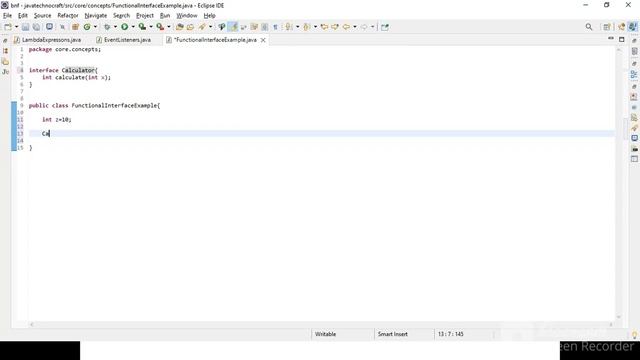Expand the External Tools dropdown arrow
The width and height of the screenshot is (640, 360).
click(169, 27)
